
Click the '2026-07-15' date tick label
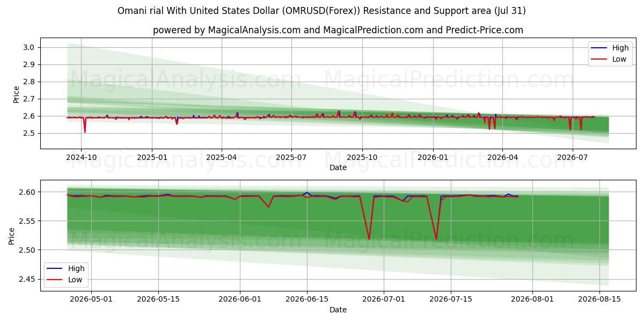[452, 300]
